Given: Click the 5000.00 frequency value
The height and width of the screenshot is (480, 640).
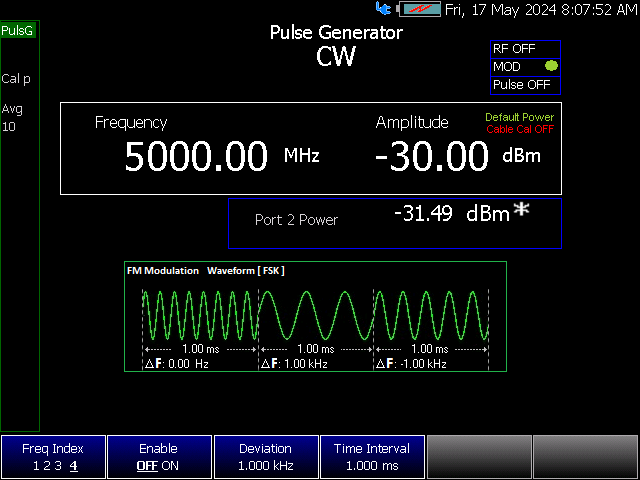Looking at the screenshot, I should click(196, 156).
